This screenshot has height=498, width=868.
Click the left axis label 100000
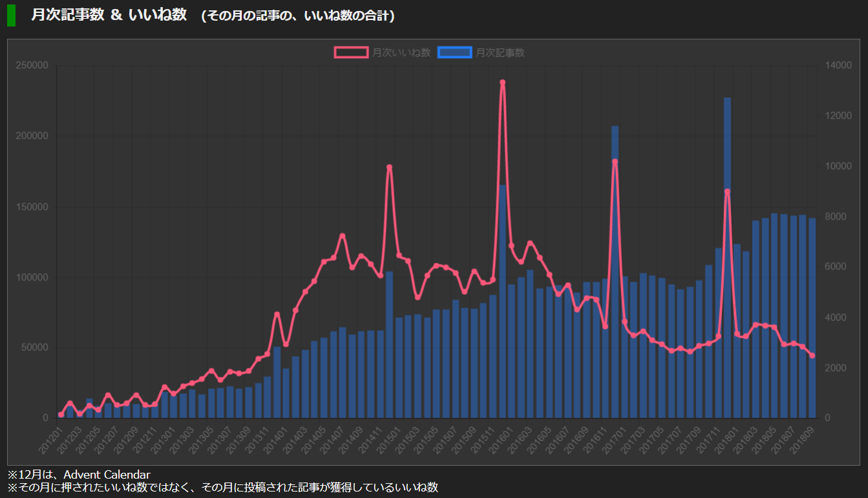click(x=33, y=277)
